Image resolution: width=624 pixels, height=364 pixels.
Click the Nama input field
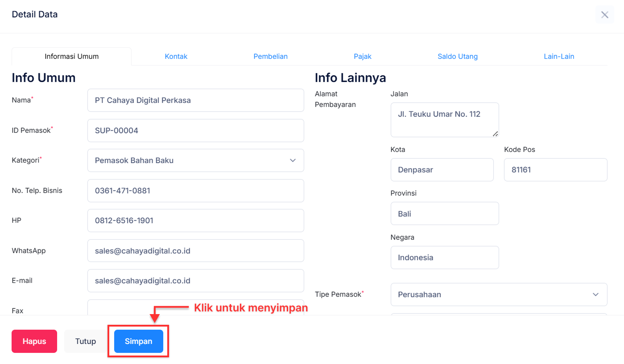(195, 100)
